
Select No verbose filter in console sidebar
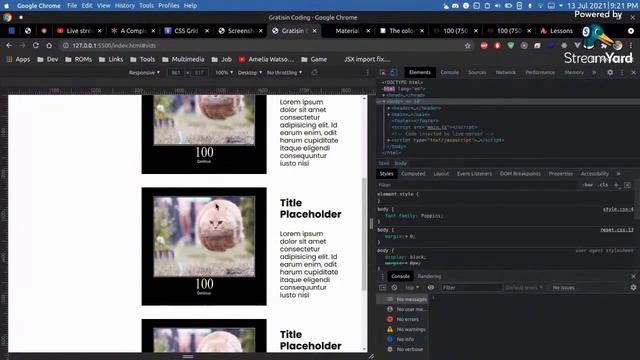(x=405, y=349)
